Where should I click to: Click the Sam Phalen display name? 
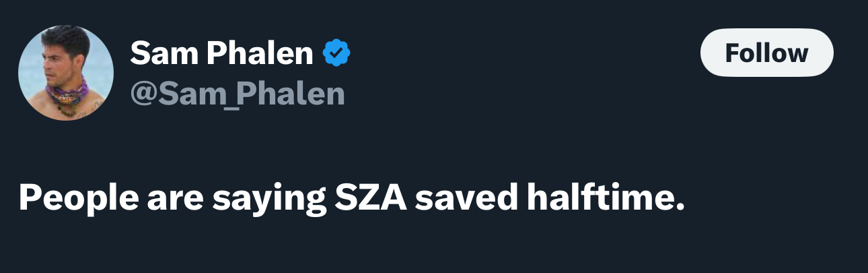[x=222, y=53]
